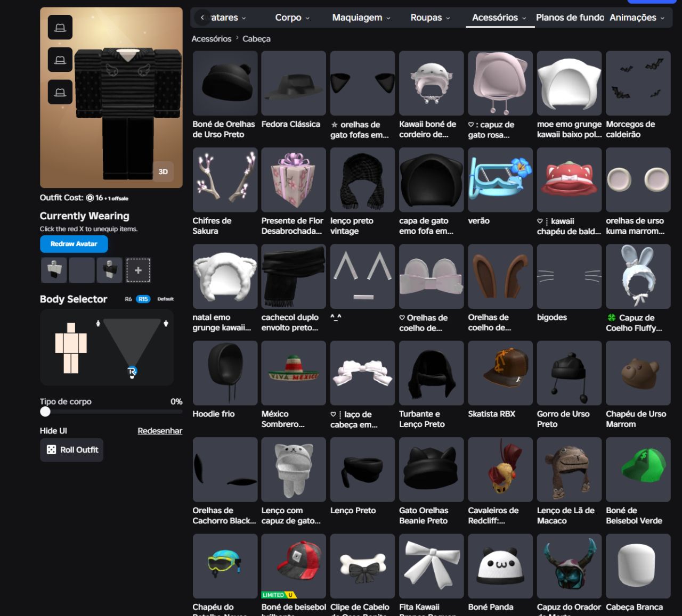This screenshot has width=682, height=616.
Task: Choose the Morcegos de caldeirão accessory
Action: coord(638,83)
